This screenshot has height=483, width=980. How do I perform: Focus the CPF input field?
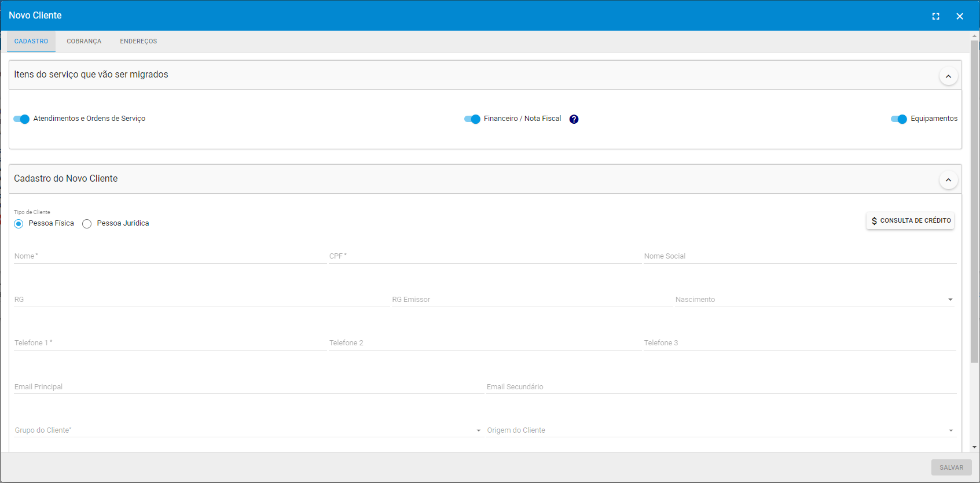(485, 256)
